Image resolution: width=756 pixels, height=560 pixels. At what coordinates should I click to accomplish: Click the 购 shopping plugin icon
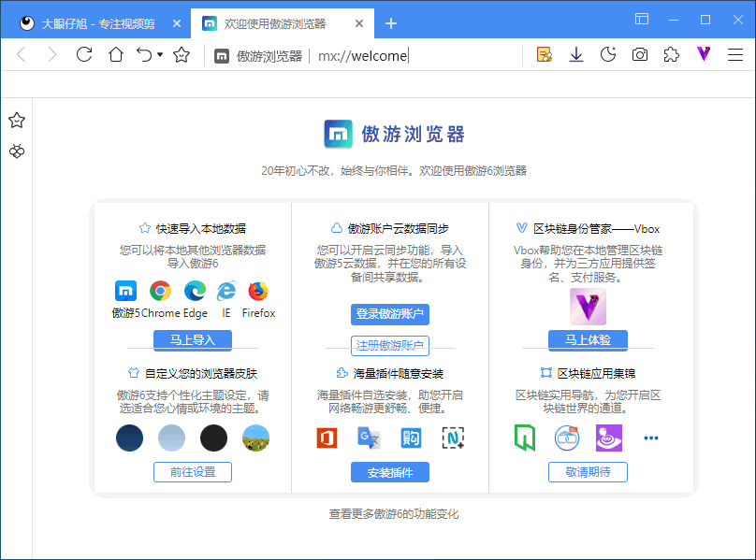(411, 438)
